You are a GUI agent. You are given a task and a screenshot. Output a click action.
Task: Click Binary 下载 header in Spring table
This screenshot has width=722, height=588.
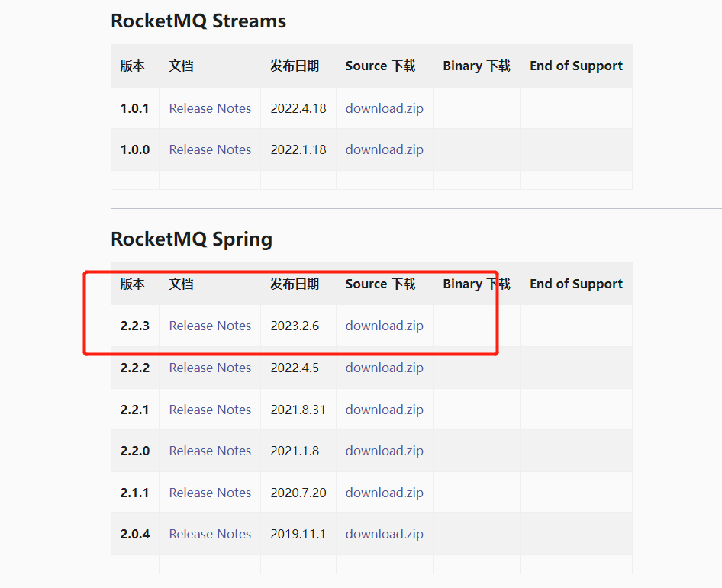tap(476, 284)
